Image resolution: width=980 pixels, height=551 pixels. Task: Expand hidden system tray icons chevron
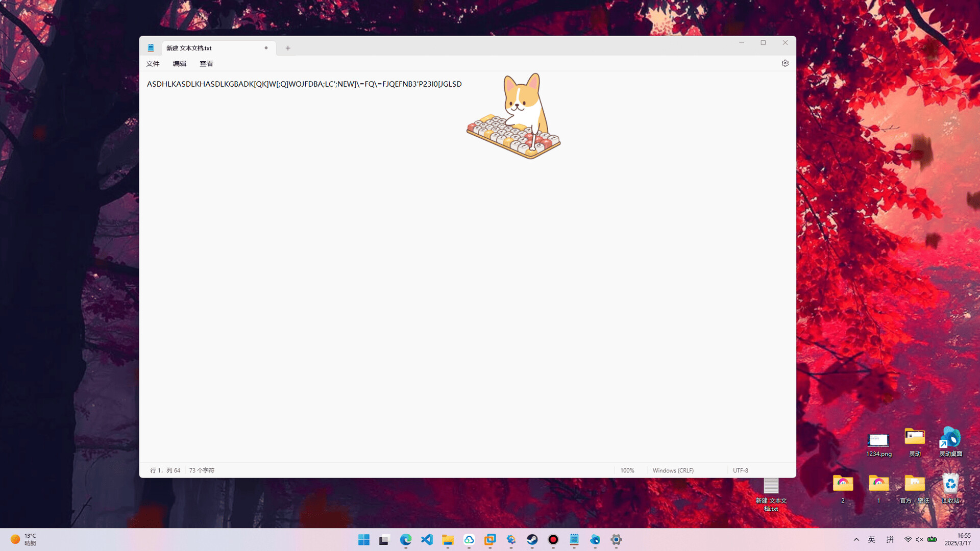point(856,540)
